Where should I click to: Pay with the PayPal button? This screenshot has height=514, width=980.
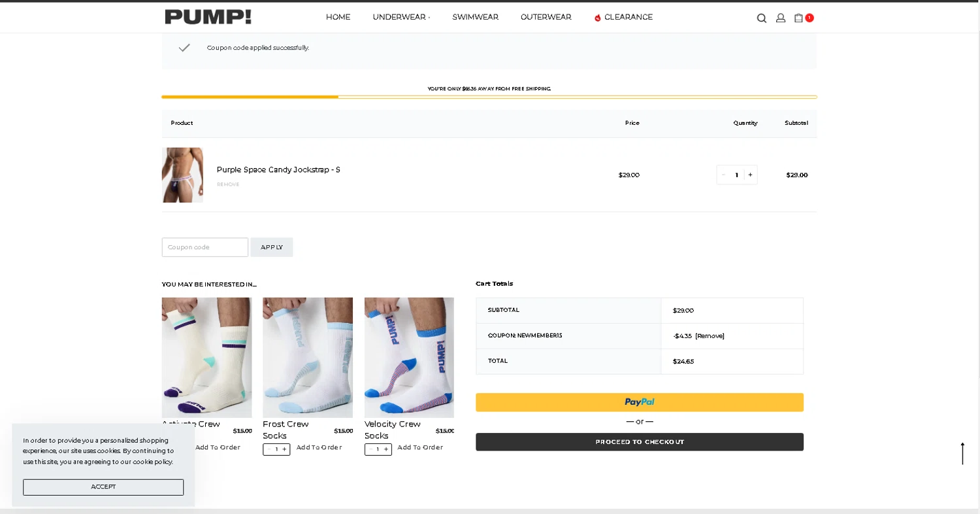[x=640, y=402]
